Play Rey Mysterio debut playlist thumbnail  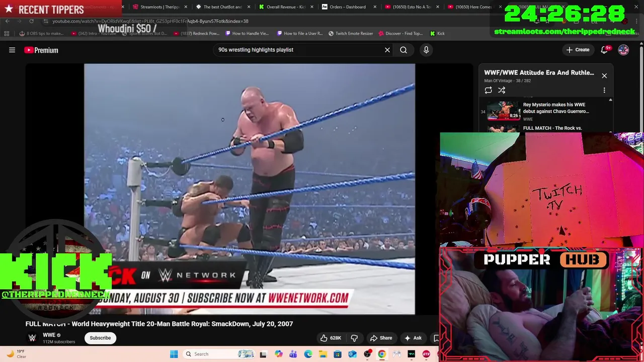tap(503, 111)
